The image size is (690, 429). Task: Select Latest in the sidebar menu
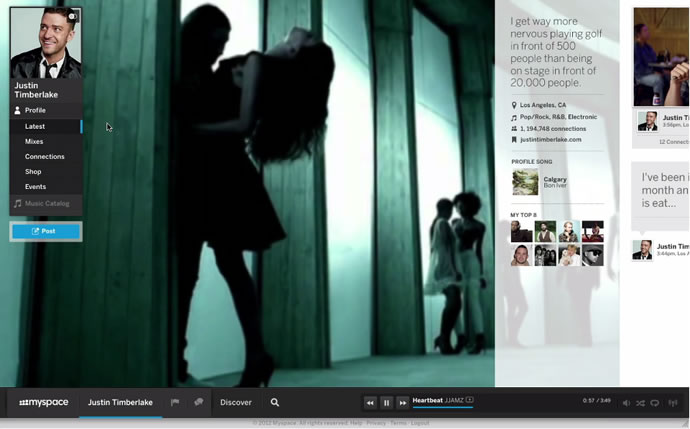click(46, 126)
